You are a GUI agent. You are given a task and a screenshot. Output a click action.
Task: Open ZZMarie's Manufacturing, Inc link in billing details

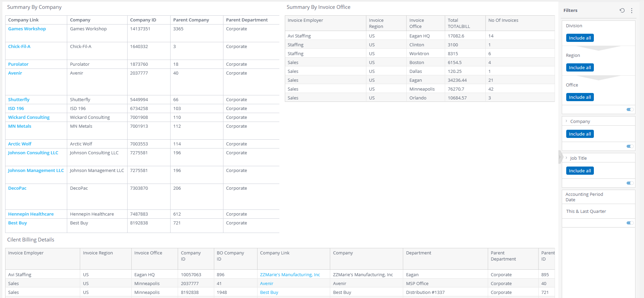click(290, 275)
